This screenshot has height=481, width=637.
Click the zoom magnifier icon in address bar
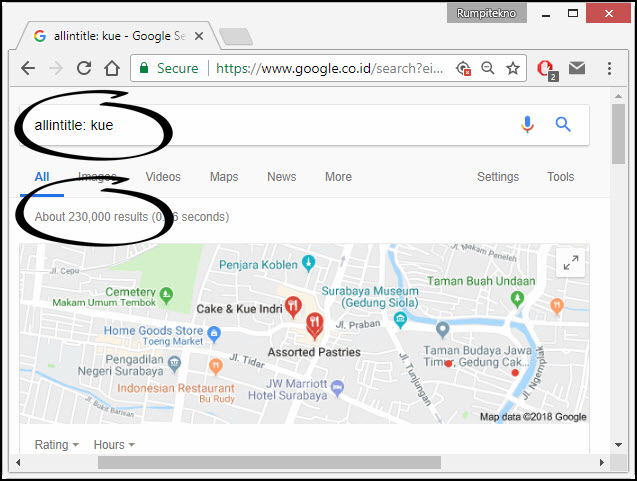(488, 68)
